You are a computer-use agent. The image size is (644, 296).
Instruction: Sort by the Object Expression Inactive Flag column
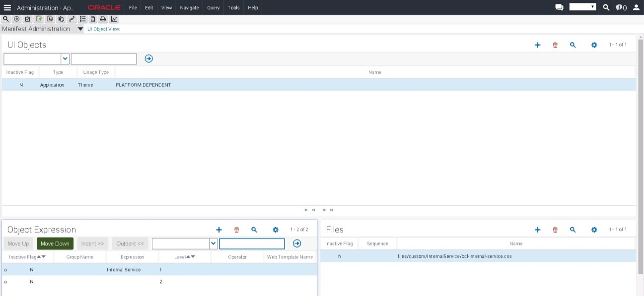coord(27,257)
